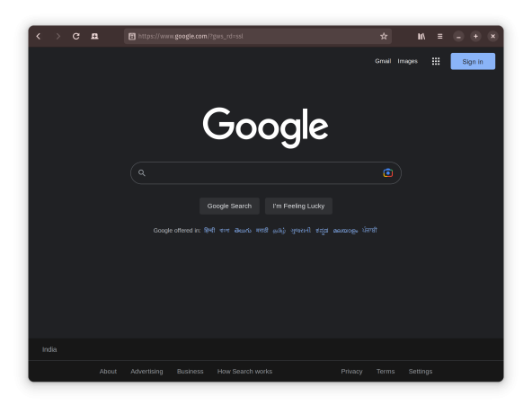This screenshot has height=413, width=532.
Task: Switch Google to Malayalam language
Action: pyautogui.click(x=345, y=231)
